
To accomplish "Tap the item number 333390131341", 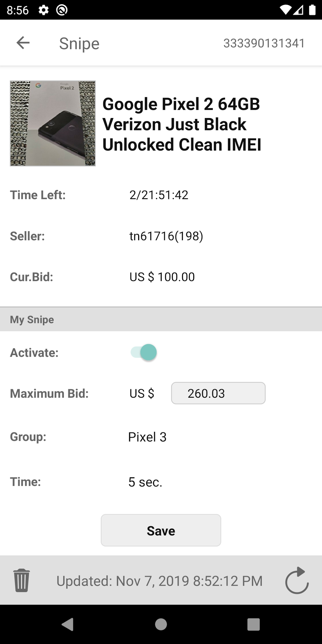I will click(x=264, y=43).
